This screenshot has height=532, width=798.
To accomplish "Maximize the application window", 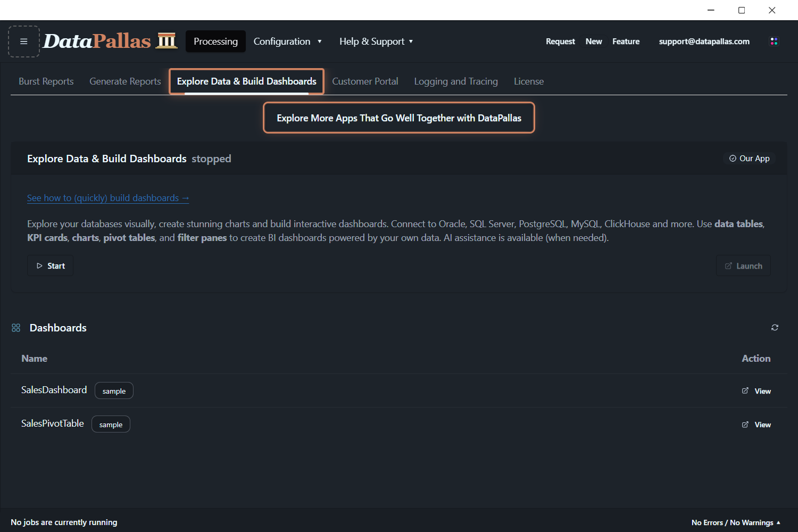I will (x=742, y=10).
